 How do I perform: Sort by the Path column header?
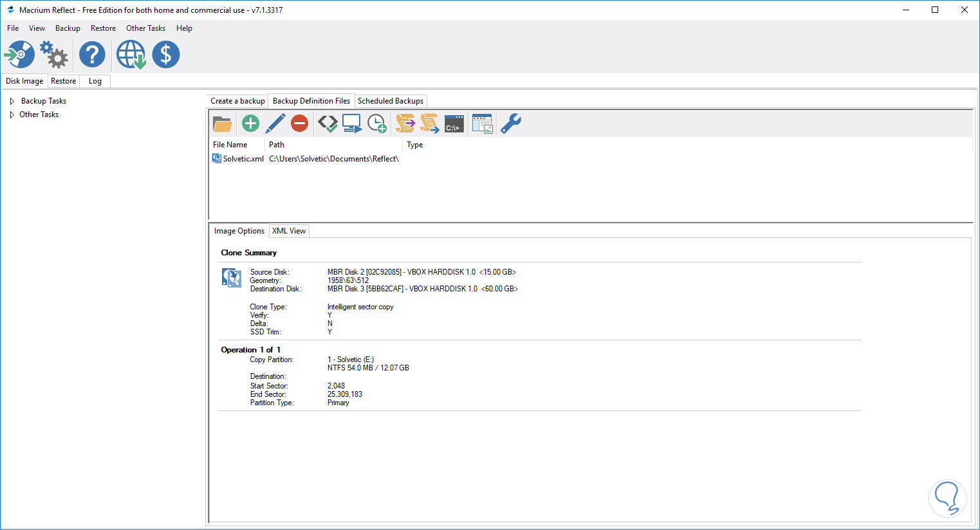pos(333,145)
